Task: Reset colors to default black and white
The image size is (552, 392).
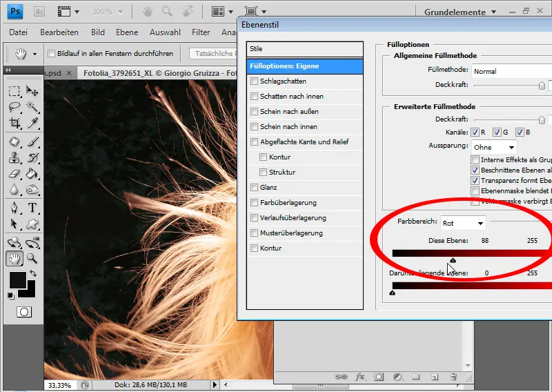Action: coord(11,296)
